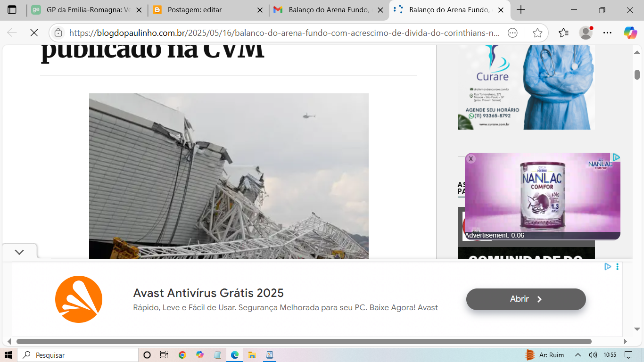Close the NANLAC video ad with X
The height and width of the screenshot is (362, 644).
tap(471, 159)
